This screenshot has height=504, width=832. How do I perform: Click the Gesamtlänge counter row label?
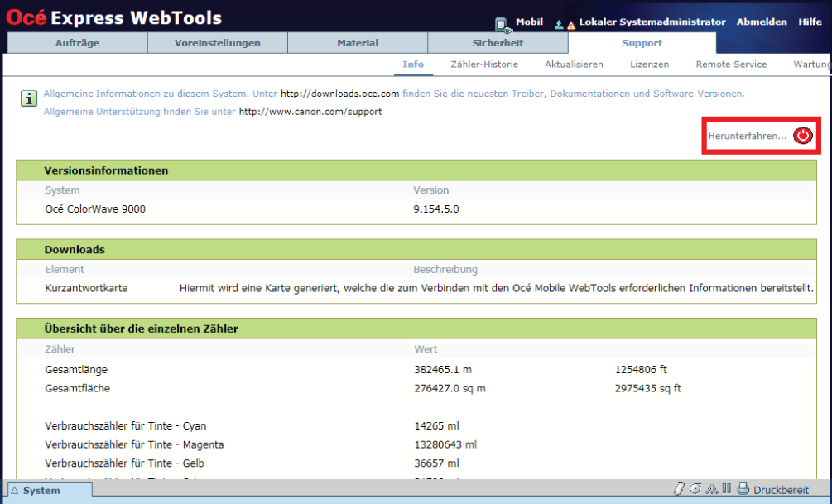tap(76, 369)
